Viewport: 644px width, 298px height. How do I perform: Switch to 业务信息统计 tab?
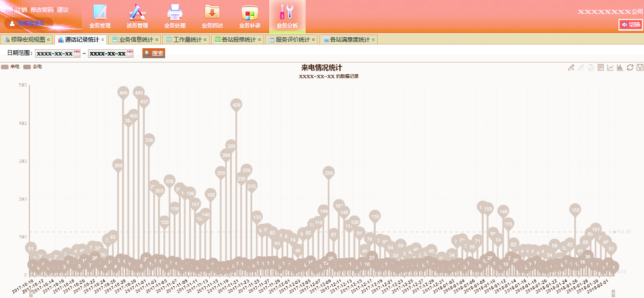coord(135,40)
